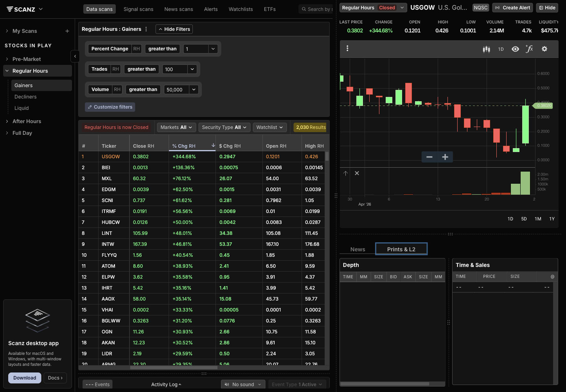
Task: Close the volume pane with the X icon
Action: [x=357, y=173]
